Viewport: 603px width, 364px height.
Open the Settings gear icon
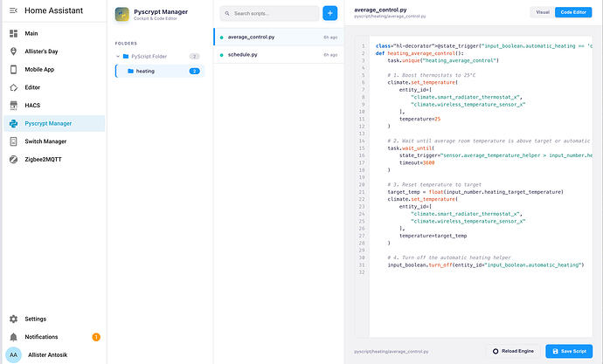tap(13, 319)
